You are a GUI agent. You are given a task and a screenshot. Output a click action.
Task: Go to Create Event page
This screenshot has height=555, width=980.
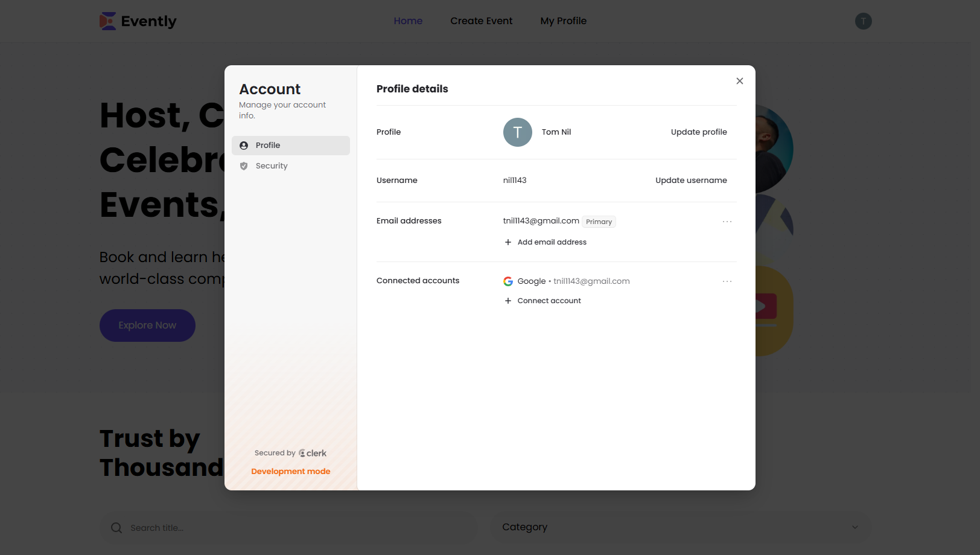[481, 21]
